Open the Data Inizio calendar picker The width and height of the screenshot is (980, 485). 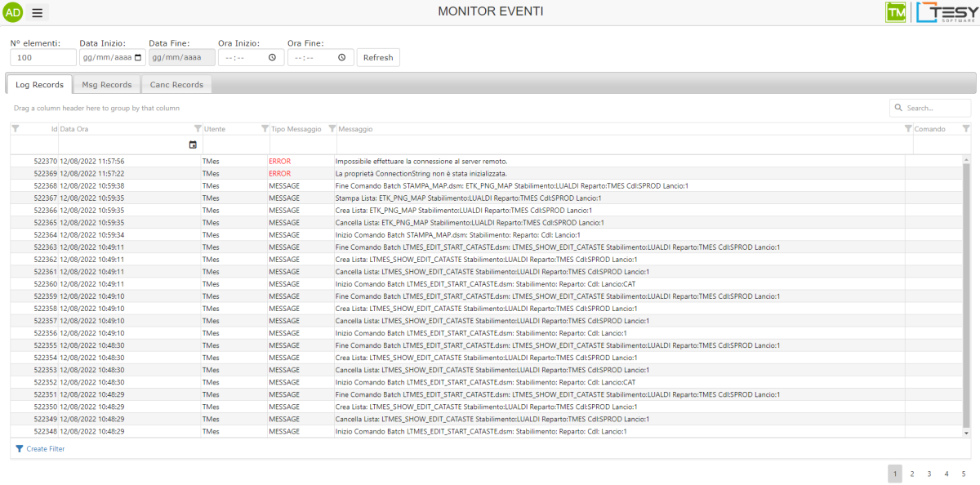(138, 58)
